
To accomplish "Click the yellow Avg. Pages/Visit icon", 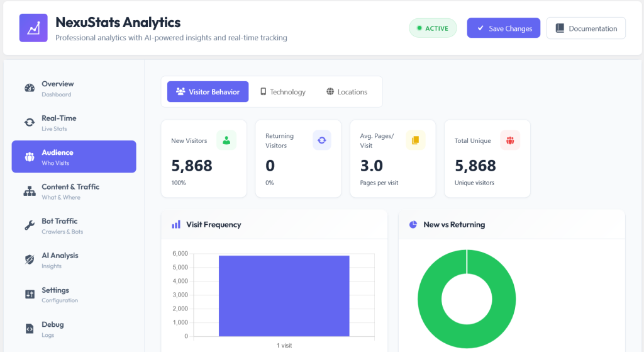I will tap(415, 140).
